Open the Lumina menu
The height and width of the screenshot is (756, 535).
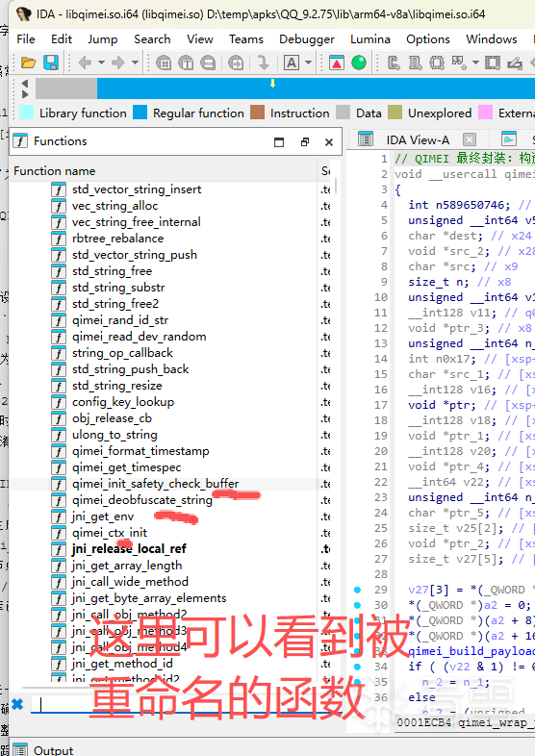(370, 39)
